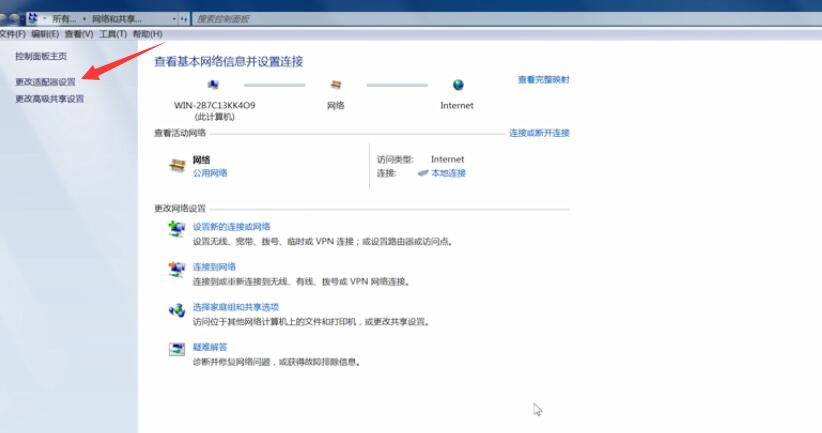Click 公用网络 network type link
The image size is (822, 433).
(x=210, y=173)
